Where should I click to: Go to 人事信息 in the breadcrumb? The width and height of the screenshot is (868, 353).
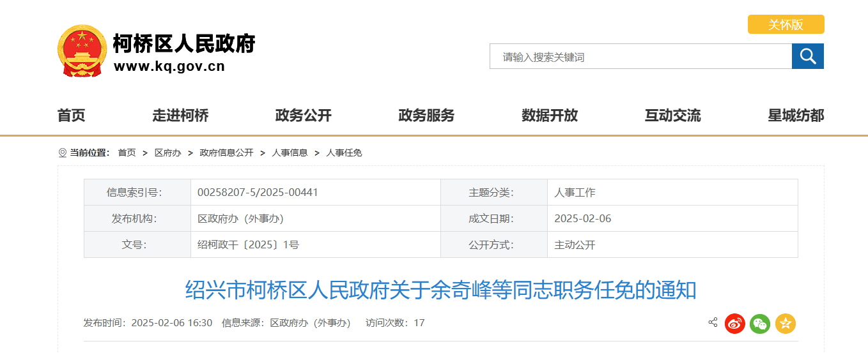[x=290, y=153]
